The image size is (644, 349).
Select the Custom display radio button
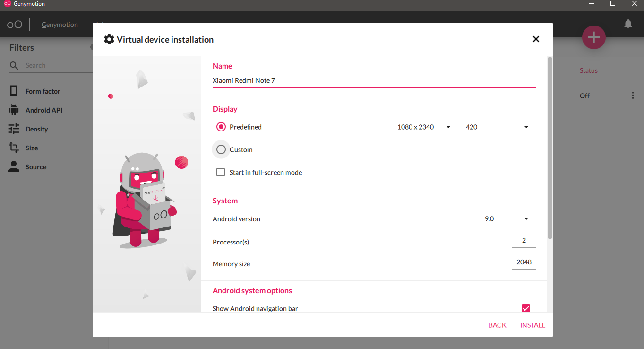[221, 149]
